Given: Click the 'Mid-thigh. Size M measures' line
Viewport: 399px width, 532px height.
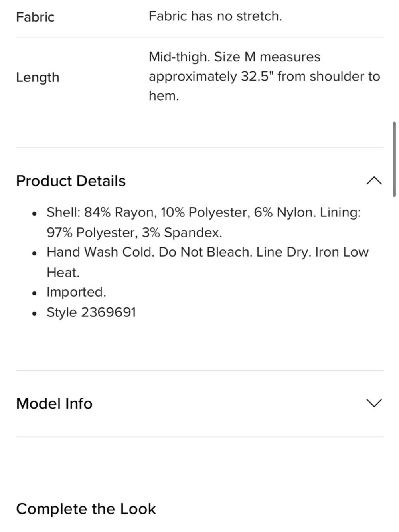Looking at the screenshot, I should (235, 57).
